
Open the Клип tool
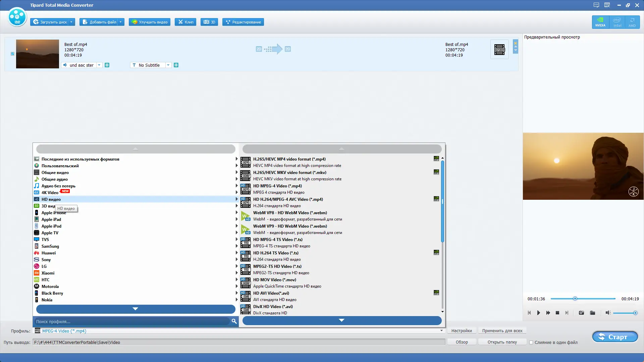point(185,22)
